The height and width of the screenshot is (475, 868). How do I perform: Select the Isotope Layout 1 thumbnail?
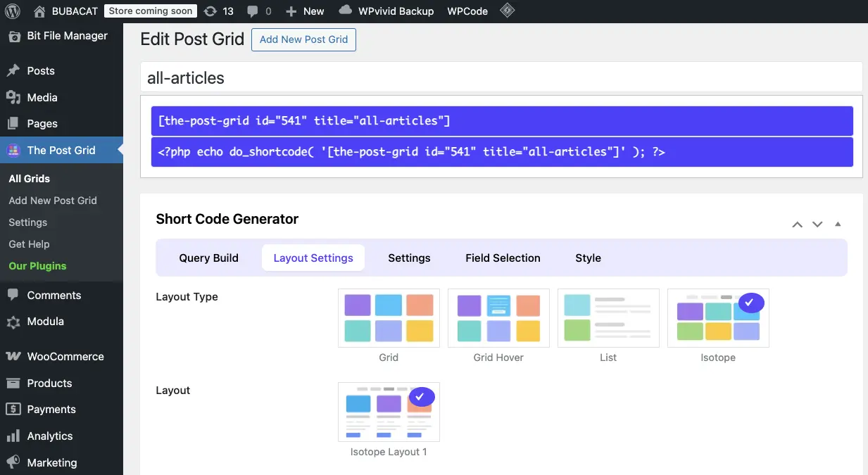click(x=389, y=412)
